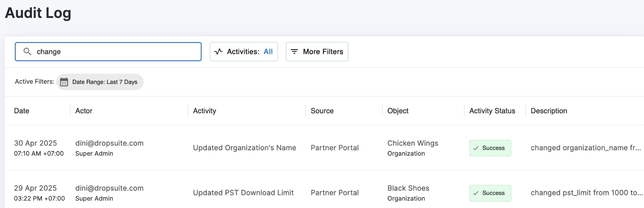The width and height of the screenshot is (644, 208).
Task: Click the Activity column header
Action: point(205,111)
